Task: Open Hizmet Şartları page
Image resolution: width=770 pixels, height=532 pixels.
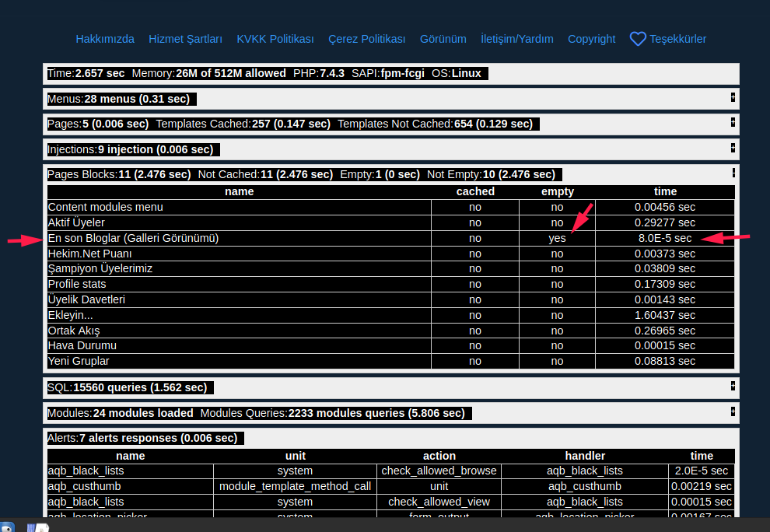Action: pyautogui.click(x=185, y=39)
